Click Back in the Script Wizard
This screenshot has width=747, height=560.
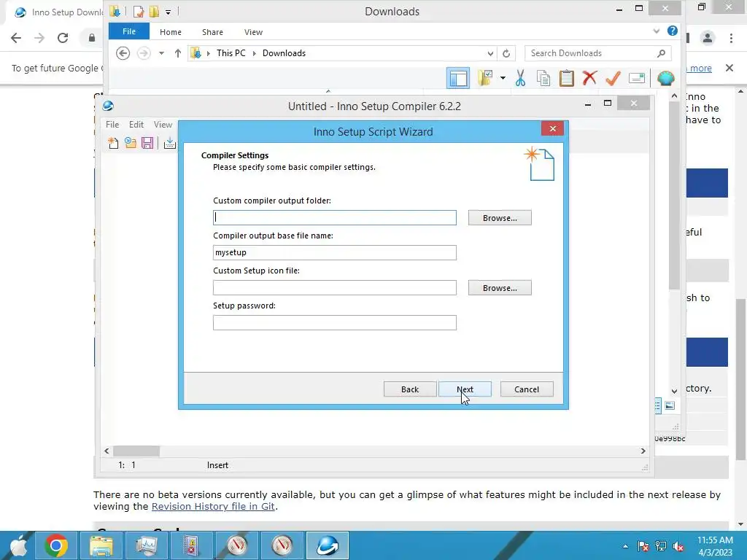click(x=410, y=389)
